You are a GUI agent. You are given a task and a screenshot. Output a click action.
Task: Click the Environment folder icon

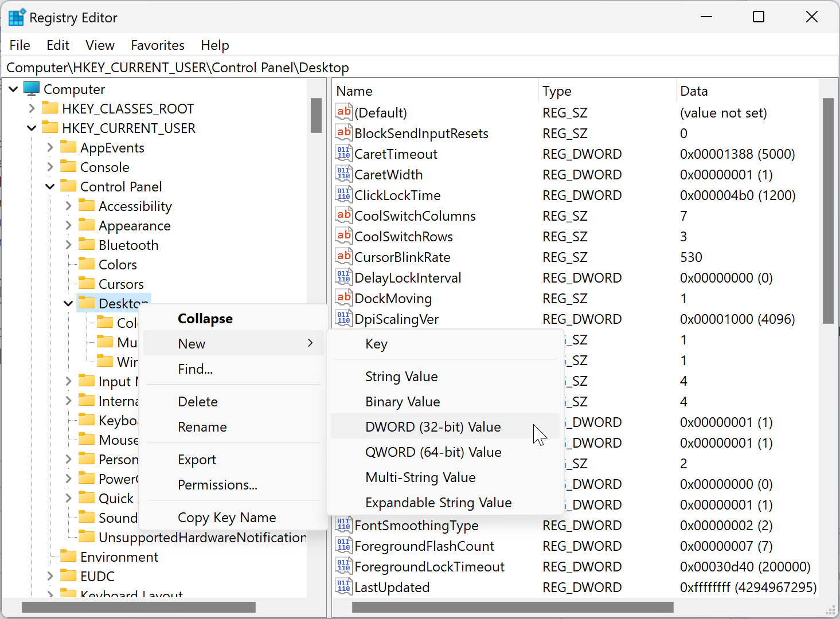(x=68, y=557)
